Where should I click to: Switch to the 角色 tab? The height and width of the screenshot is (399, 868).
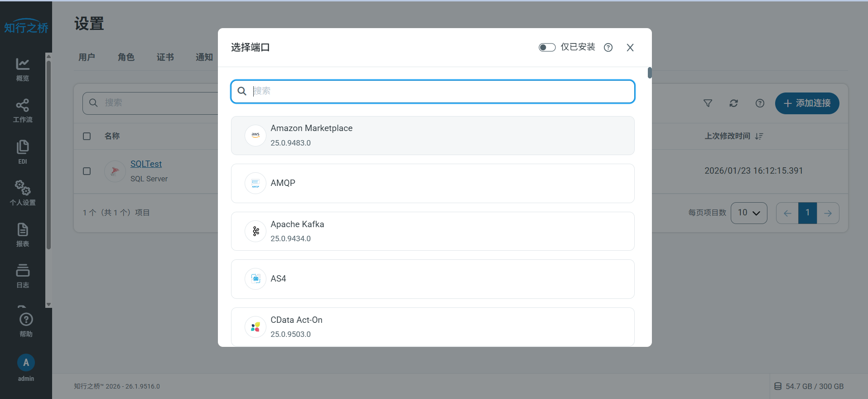point(126,57)
